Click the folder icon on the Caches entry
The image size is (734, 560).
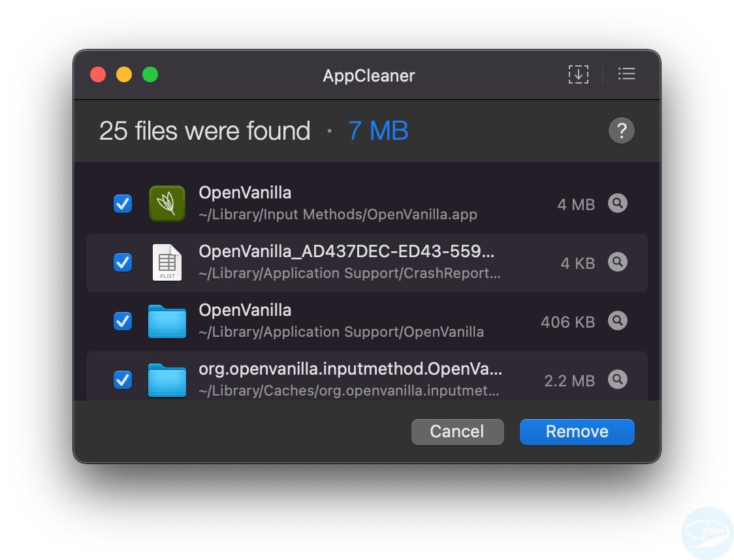point(167,380)
